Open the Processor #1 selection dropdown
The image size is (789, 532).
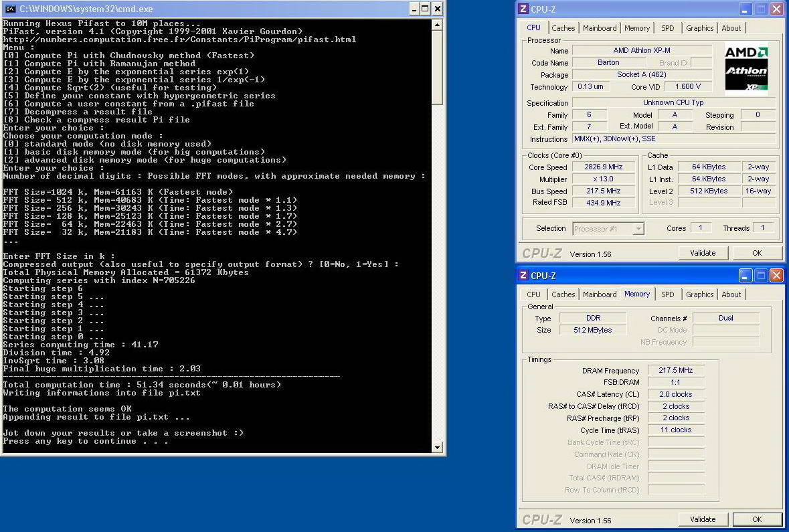[638, 228]
